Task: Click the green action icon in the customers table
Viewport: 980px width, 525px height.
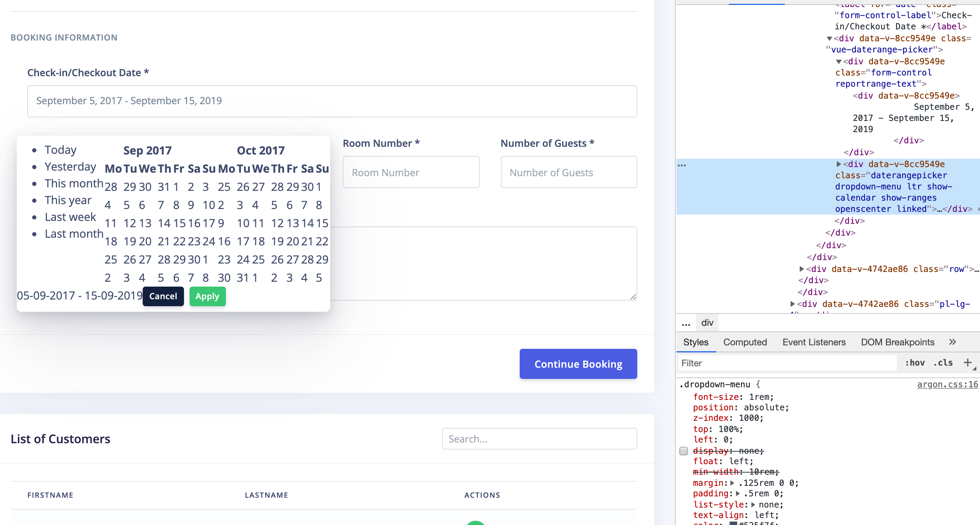Action: pyautogui.click(x=476, y=522)
